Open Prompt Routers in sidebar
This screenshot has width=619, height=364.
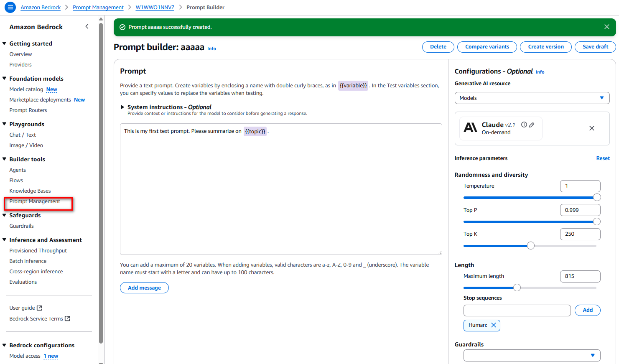tap(28, 110)
